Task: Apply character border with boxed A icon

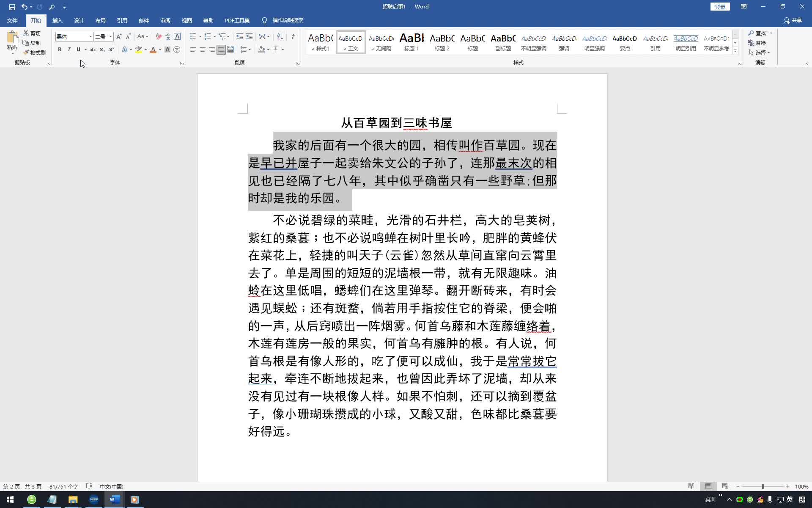Action: (177, 36)
